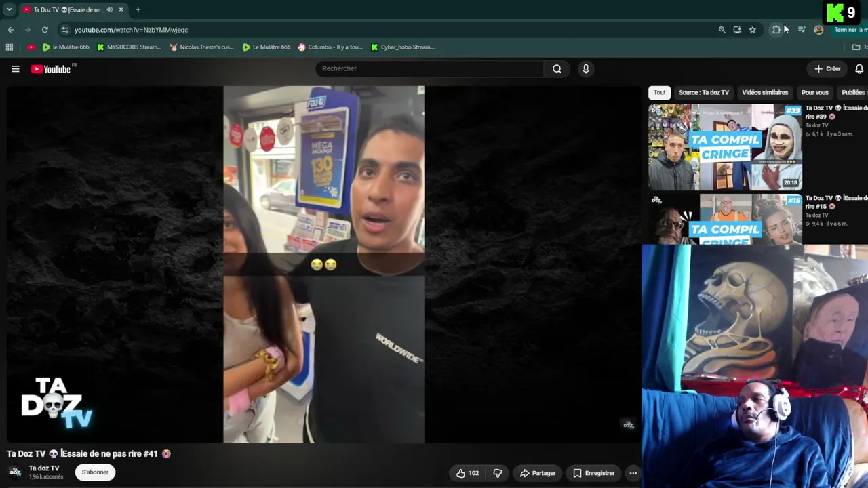The image size is (868, 488).
Task: Open the apps grid in bookmarks bar
Action: click(x=9, y=47)
